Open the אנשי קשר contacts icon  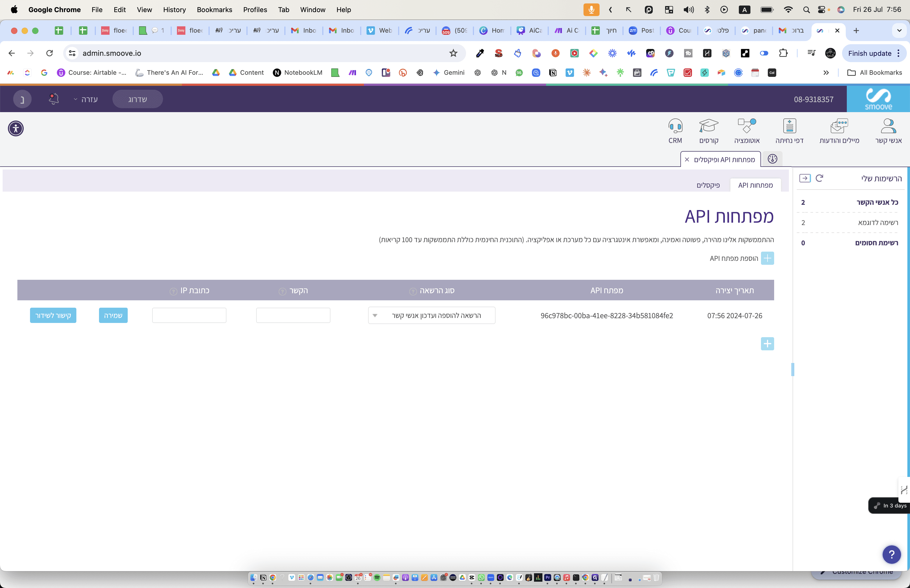(888, 131)
